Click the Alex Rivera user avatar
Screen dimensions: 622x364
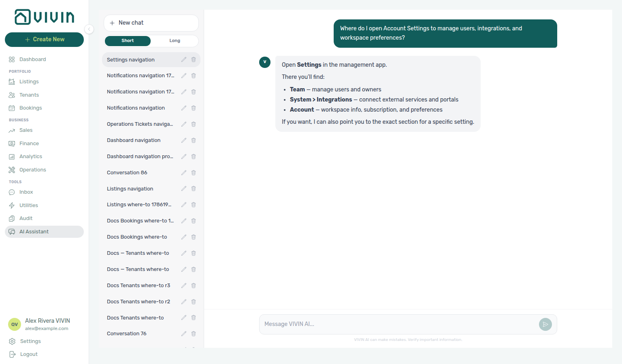15,324
